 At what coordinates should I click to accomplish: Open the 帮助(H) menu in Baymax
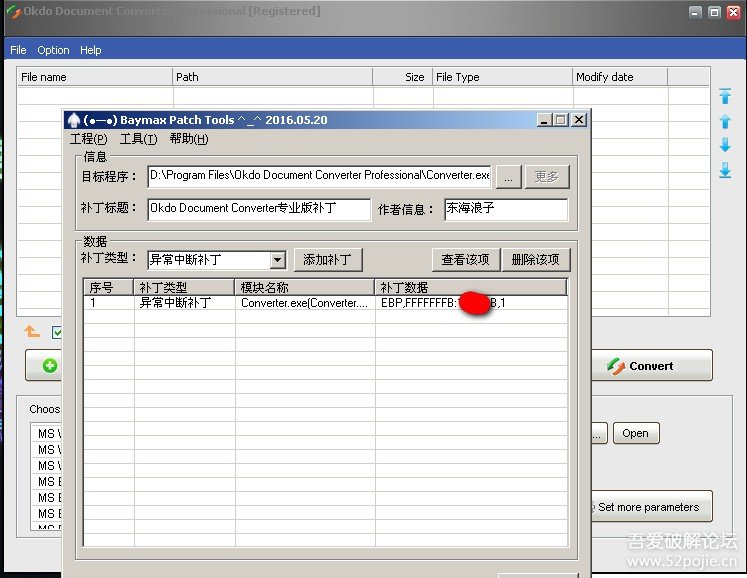189,139
